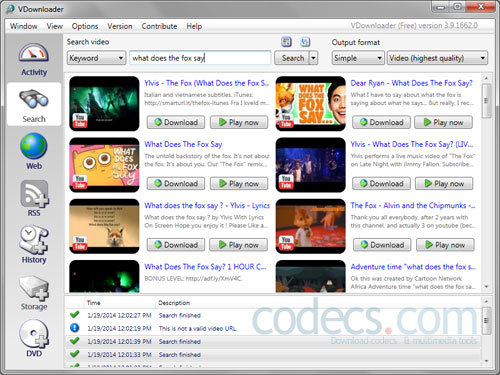The height and width of the screenshot is (375, 500).
Task: Select 'This is not a valid video URL' entry
Action: coord(273,328)
